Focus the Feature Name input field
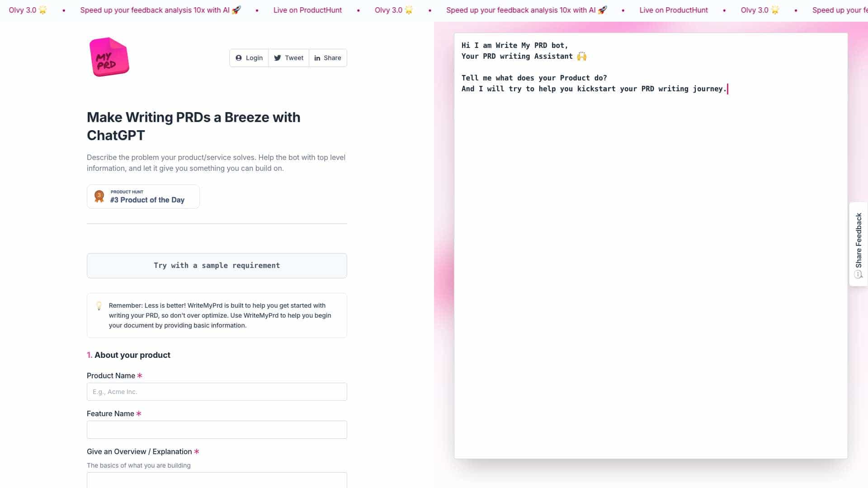This screenshot has width=868, height=488. pos(217,430)
